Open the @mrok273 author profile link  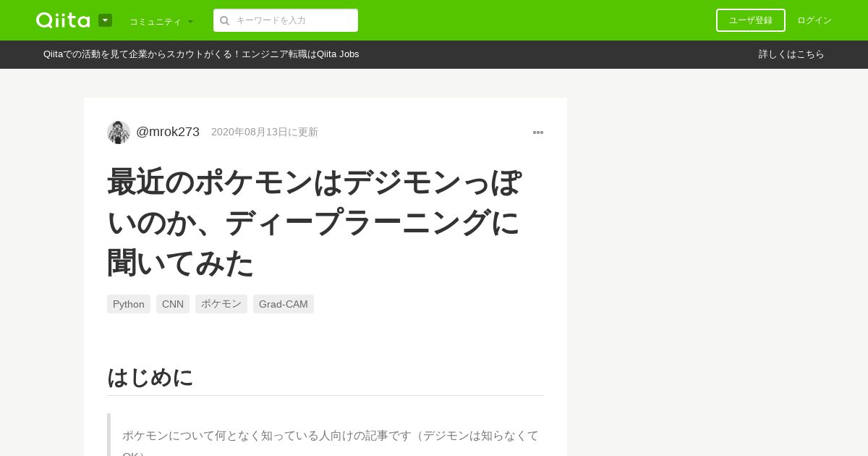(x=168, y=132)
